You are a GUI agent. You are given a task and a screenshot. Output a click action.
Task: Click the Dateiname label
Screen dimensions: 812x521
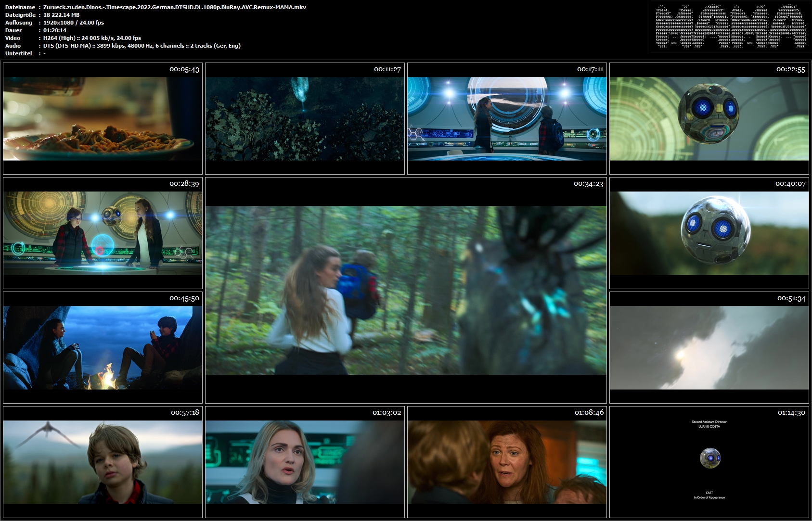(20, 7)
